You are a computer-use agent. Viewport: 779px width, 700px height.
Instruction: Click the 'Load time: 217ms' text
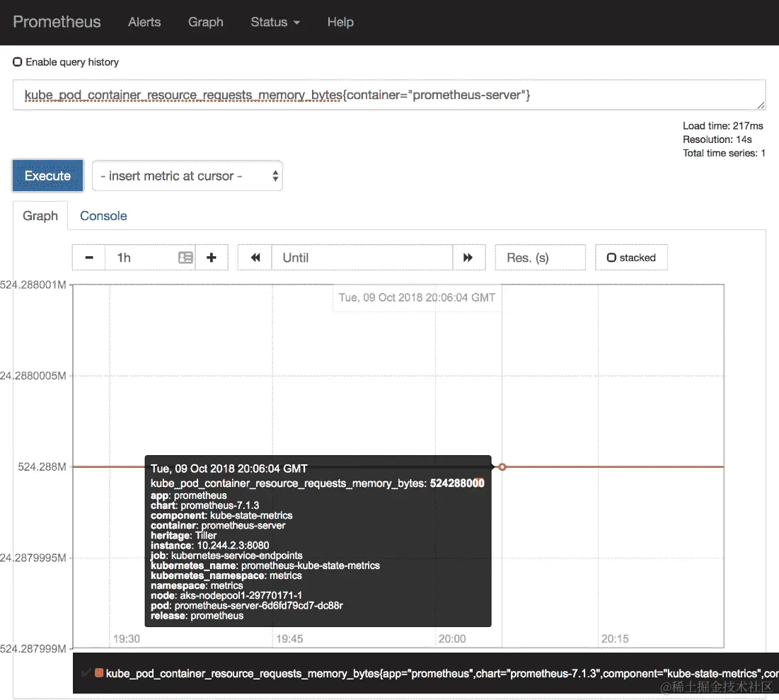pyautogui.click(x=723, y=126)
